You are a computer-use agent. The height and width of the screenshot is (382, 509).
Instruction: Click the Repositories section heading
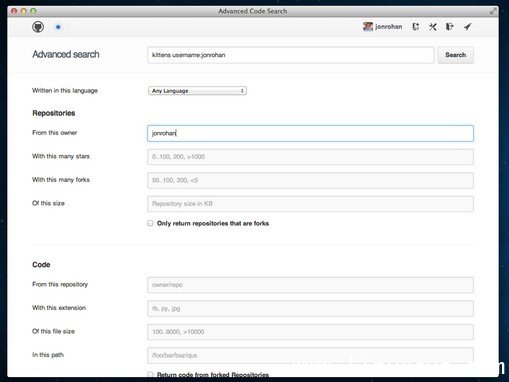[x=54, y=113]
